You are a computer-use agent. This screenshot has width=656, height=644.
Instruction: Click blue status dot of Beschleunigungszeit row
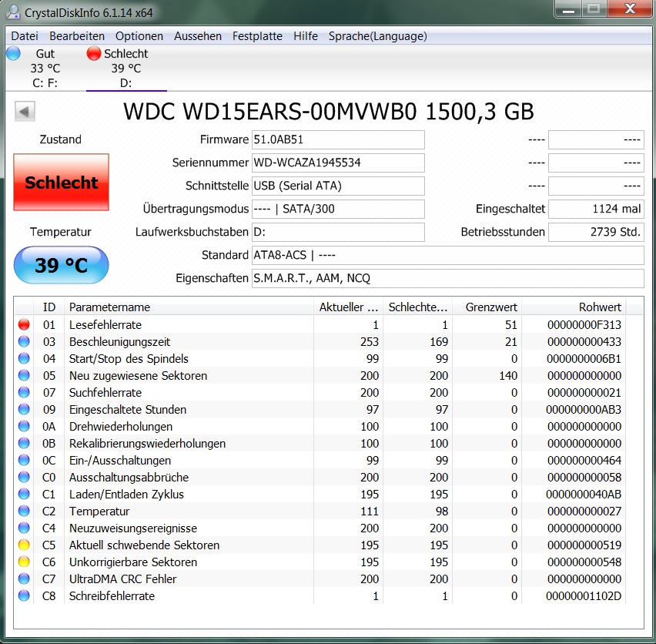tap(25, 342)
